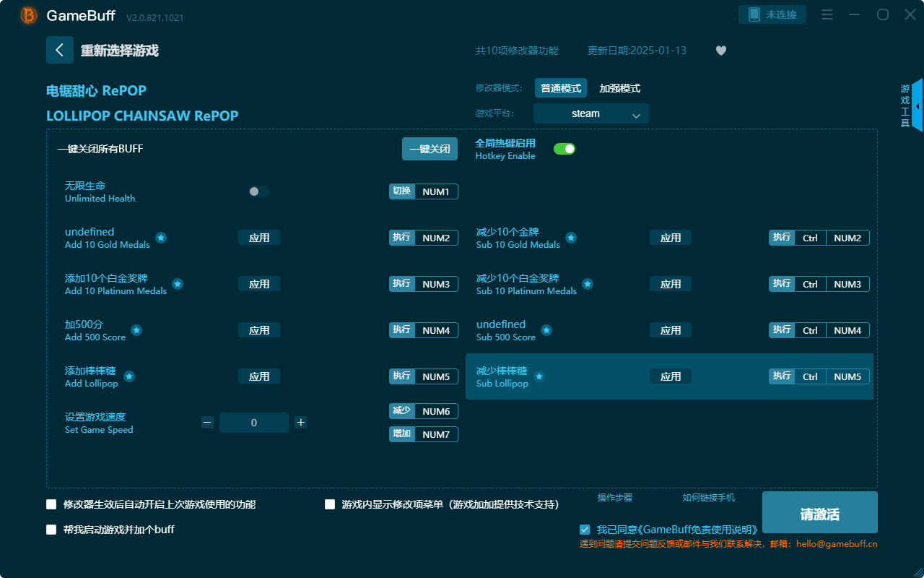Click the star badge next to Sub 500 Score

tap(546, 330)
